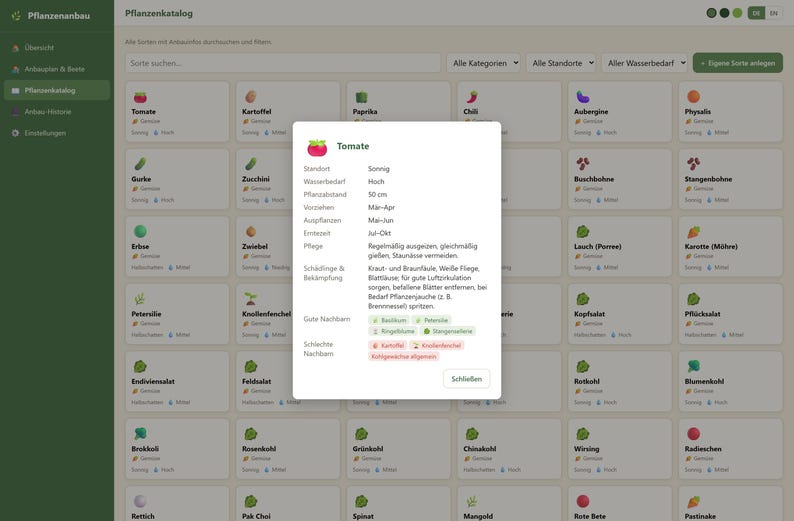Click the Kohlgewächse allgemein chip
This screenshot has height=521, width=794.
404,356
